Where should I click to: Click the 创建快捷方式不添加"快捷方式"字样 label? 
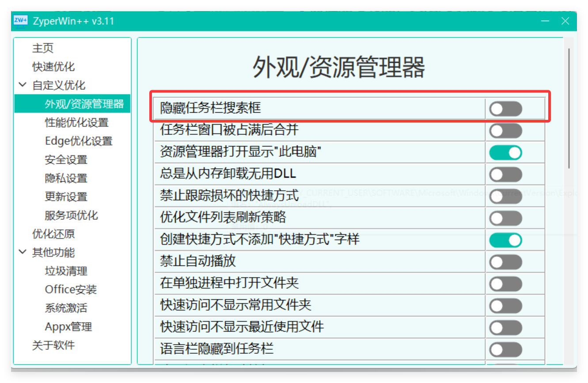(x=260, y=239)
